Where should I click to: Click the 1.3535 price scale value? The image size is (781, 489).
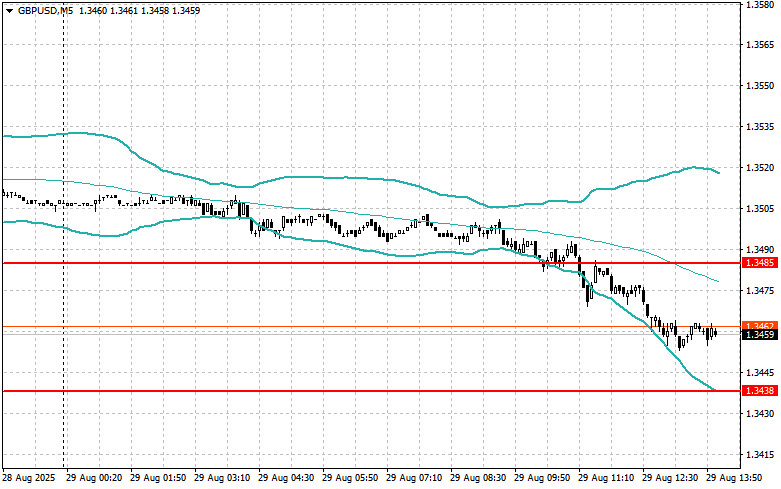click(760, 126)
